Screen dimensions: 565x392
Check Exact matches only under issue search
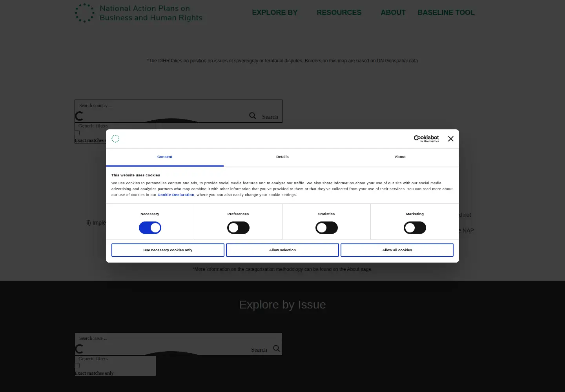point(77,366)
